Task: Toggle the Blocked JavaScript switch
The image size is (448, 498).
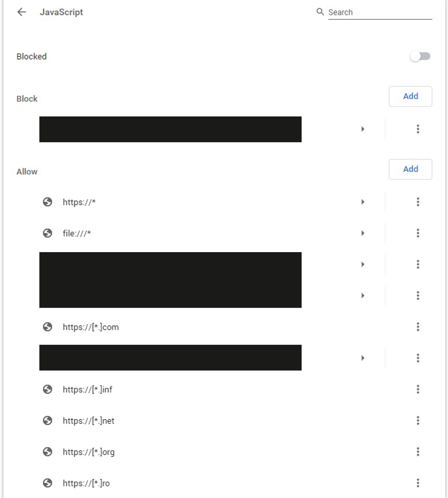Action: coord(420,56)
